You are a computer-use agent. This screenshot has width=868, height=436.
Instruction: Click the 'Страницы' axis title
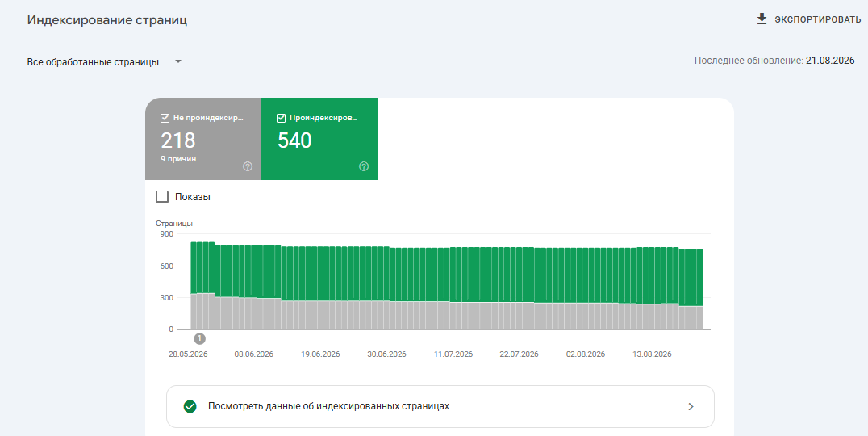(174, 224)
